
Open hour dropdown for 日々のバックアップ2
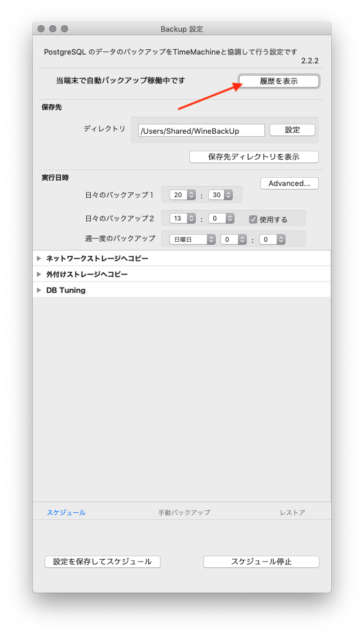point(182,218)
